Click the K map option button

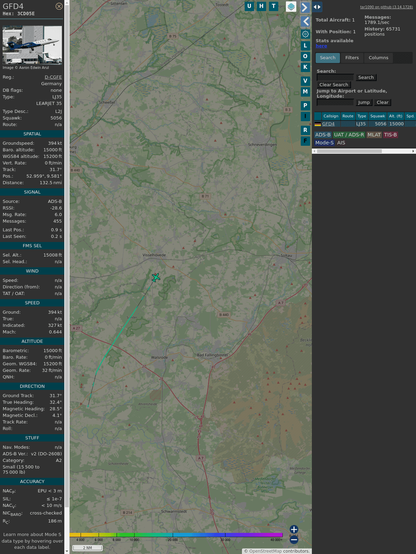305,67
